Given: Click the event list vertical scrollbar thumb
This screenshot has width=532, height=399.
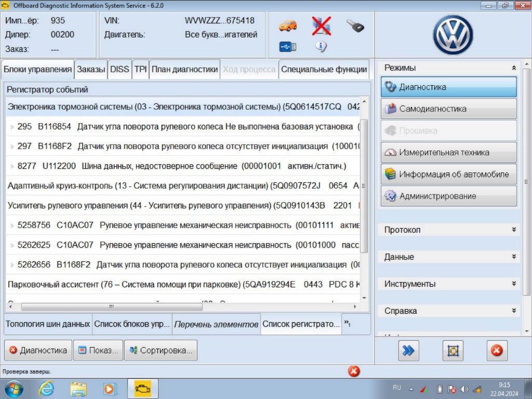Looking at the screenshot, I should pos(364,186).
